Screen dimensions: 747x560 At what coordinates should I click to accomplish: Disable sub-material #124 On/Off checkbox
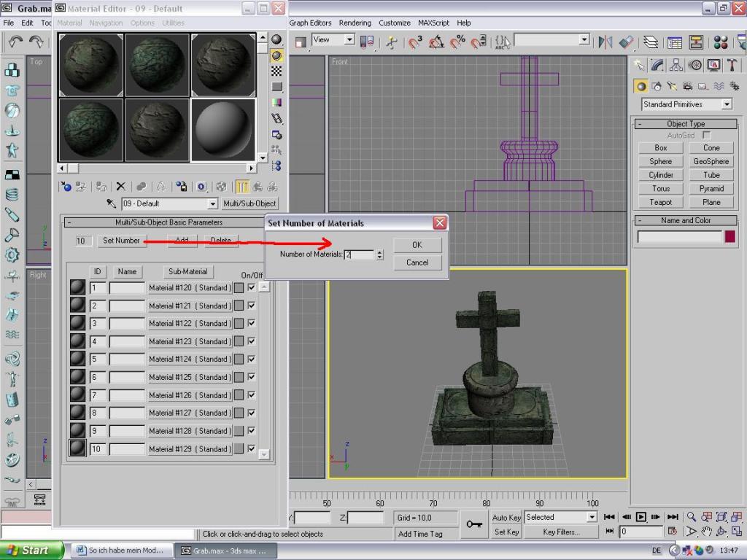[x=252, y=359]
